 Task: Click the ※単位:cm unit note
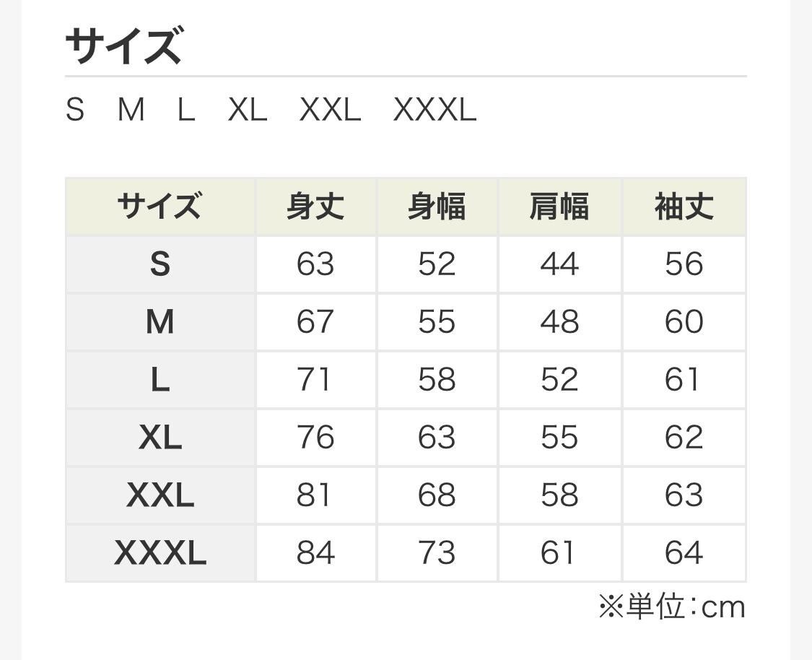671,607
